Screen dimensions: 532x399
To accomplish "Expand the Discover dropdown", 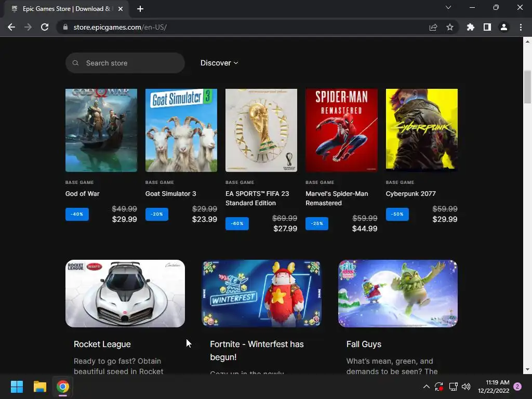I will [x=219, y=63].
